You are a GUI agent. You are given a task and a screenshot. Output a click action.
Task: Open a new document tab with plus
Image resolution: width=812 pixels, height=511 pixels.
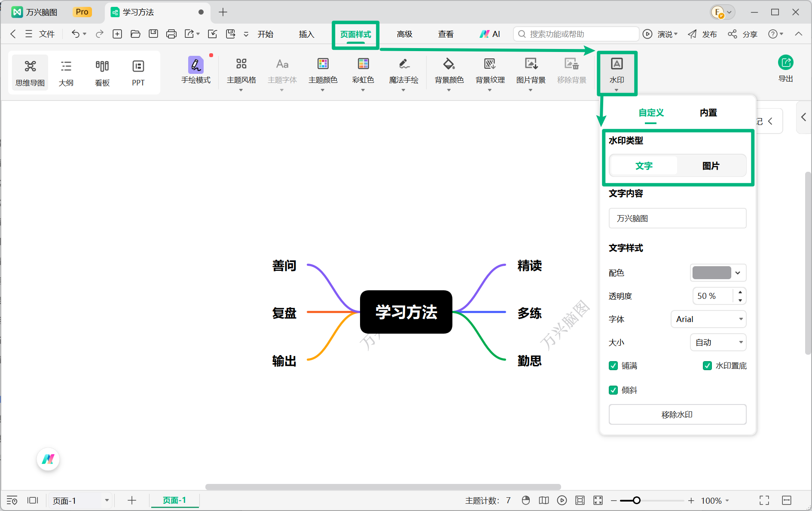(x=223, y=12)
